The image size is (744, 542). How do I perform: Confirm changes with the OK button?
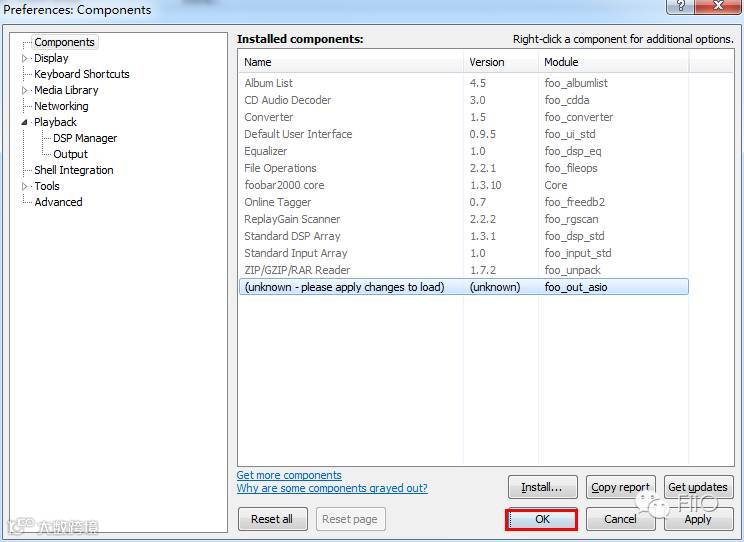[x=542, y=519]
